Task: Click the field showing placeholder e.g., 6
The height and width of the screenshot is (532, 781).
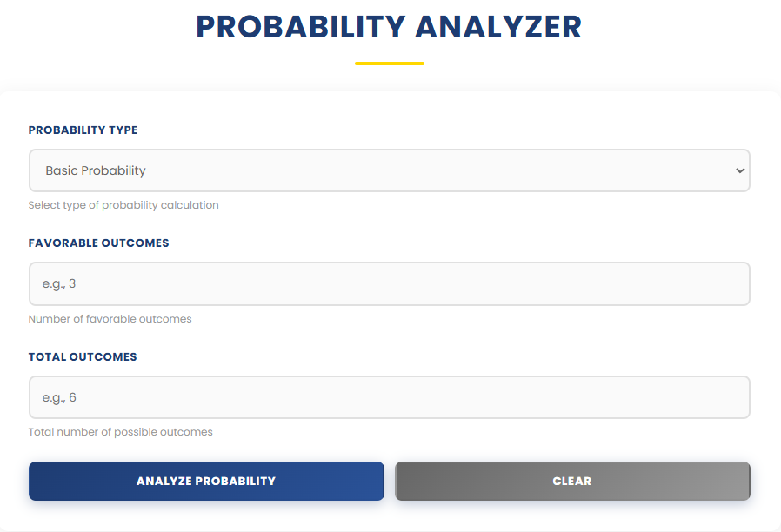Action: coord(390,397)
